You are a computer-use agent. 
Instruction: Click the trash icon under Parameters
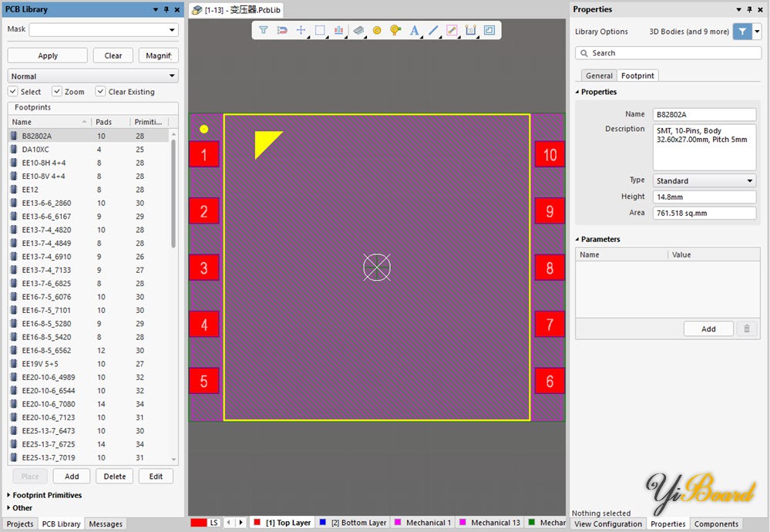coord(747,328)
